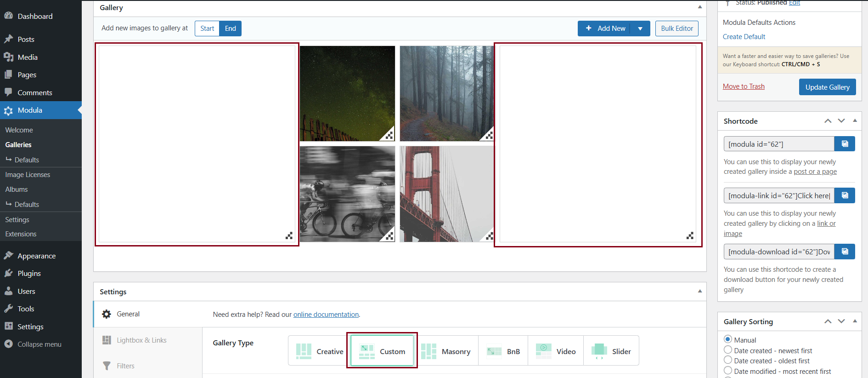Open the Bulk Editor
Image resolution: width=868 pixels, height=378 pixels.
click(x=676, y=29)
